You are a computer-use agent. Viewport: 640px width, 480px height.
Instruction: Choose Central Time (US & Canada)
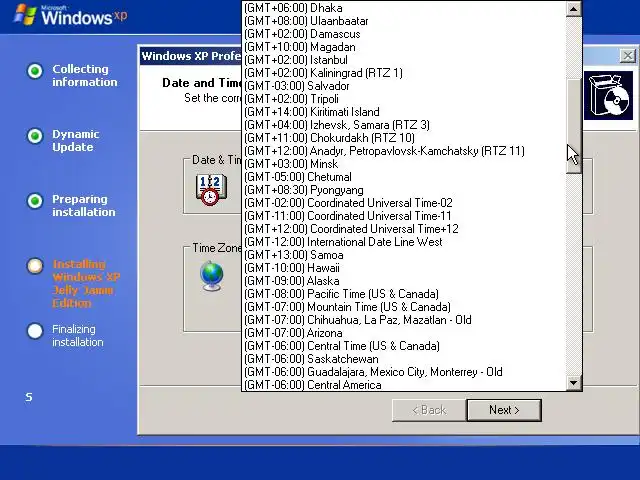404,346
